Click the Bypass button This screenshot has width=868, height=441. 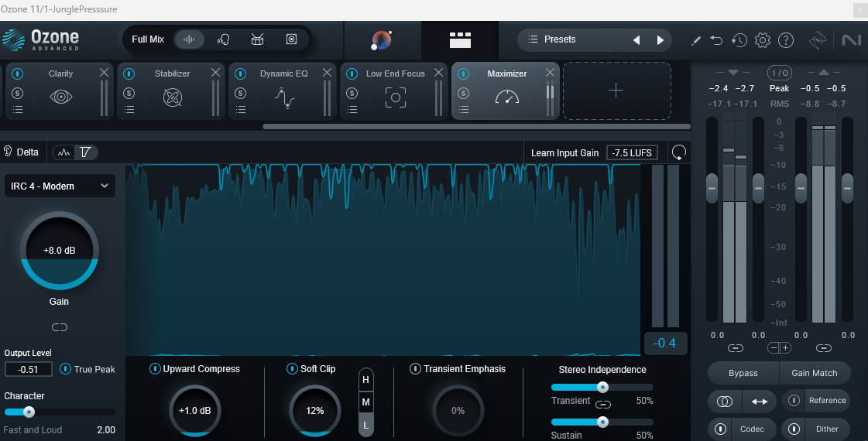point(743,373)
